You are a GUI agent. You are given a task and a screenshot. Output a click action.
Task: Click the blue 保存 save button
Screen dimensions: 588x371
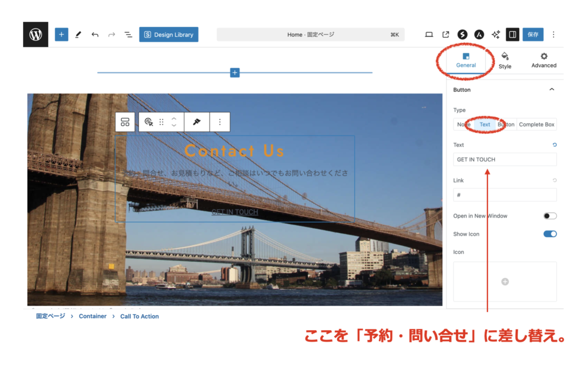pos(533,34)
